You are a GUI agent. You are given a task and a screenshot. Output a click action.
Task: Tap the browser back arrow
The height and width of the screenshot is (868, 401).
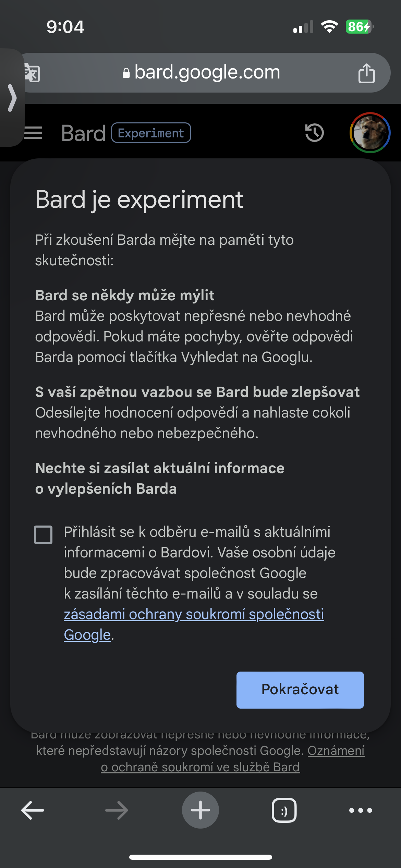pos(33,810)
